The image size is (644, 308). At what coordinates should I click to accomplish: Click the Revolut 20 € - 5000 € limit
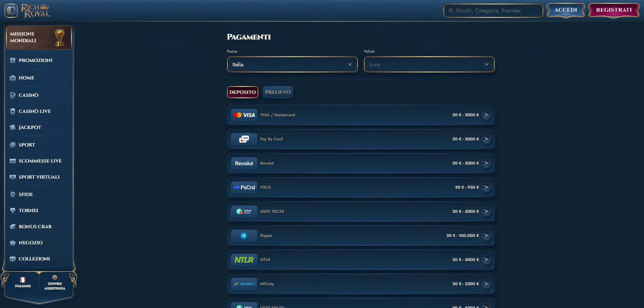[466, 163]
